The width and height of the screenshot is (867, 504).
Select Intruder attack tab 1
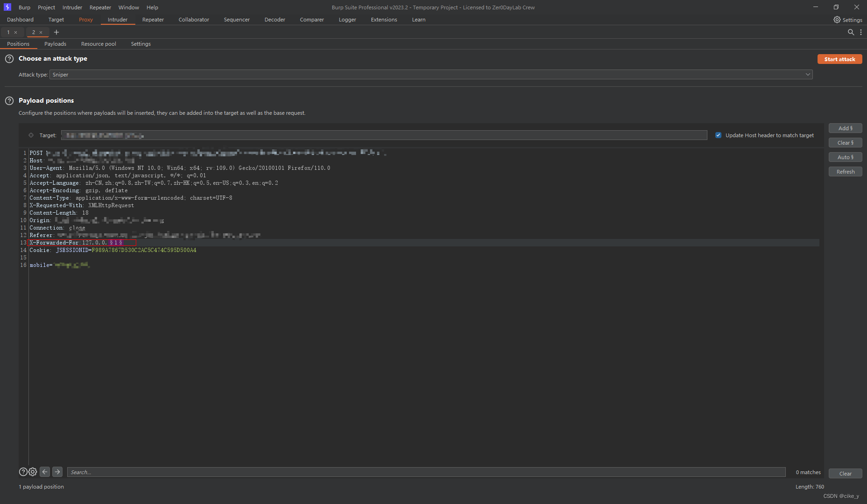point(8,32)
